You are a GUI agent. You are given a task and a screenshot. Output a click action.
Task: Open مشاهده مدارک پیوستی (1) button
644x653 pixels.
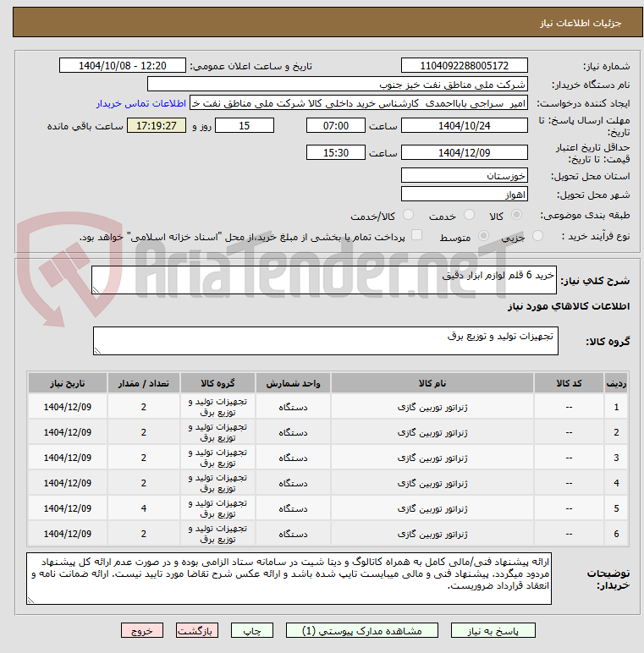pyautogui.click(x=362, y=630)
